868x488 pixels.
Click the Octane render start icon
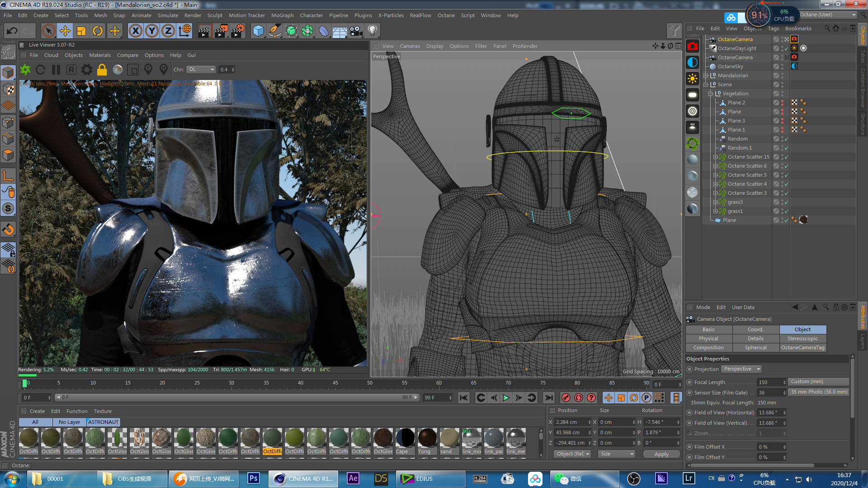[x=25, y=70]
